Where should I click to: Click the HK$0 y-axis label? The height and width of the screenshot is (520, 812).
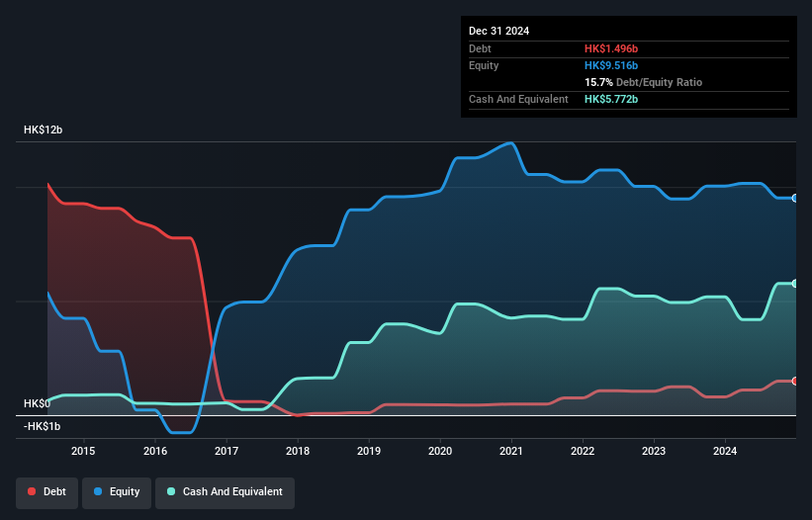[x=37, y=403]
